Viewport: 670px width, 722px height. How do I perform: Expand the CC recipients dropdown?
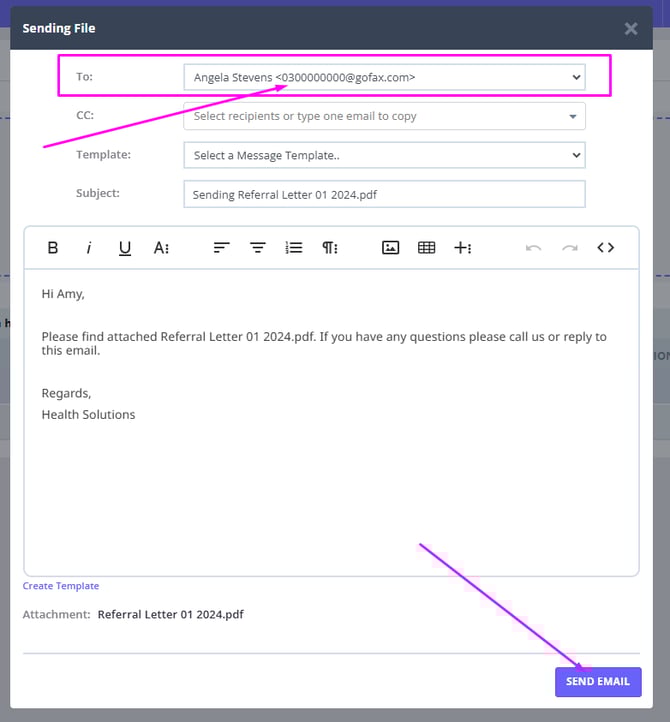tap(384, 116)
